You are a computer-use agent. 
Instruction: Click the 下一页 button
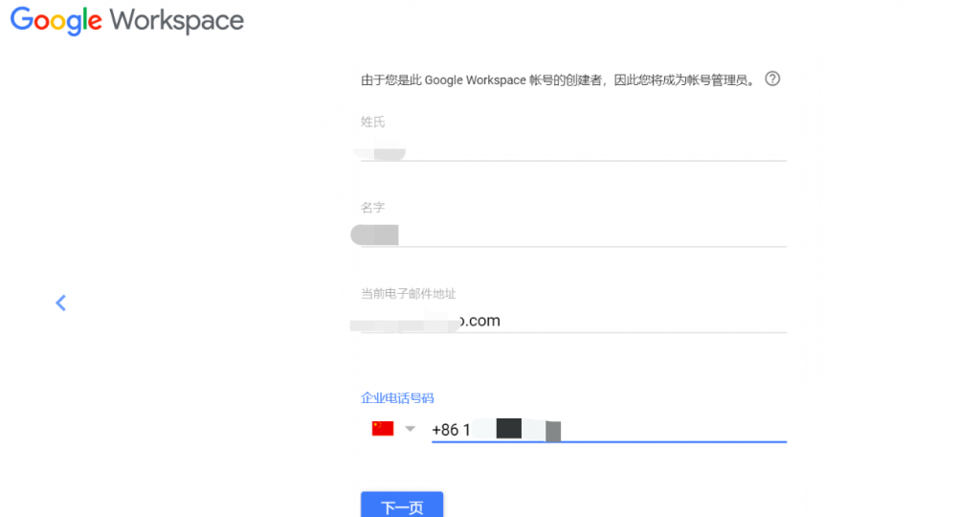402,506
